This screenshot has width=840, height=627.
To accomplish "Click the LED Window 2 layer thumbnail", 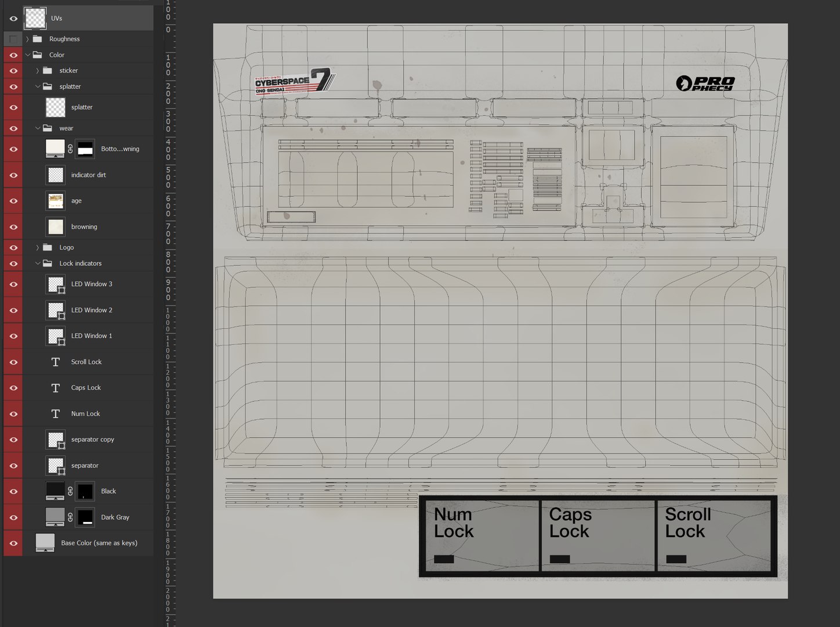I will coord(56,310).
